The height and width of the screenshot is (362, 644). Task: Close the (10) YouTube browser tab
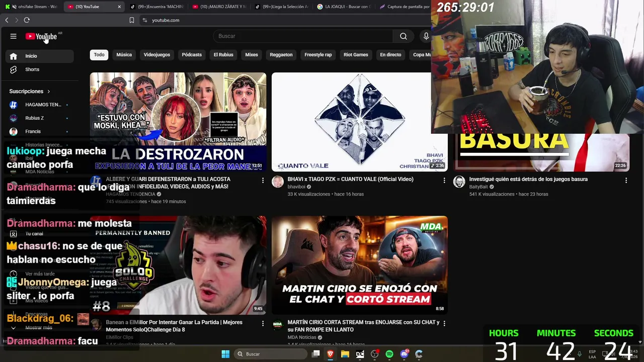click(119, 7)
